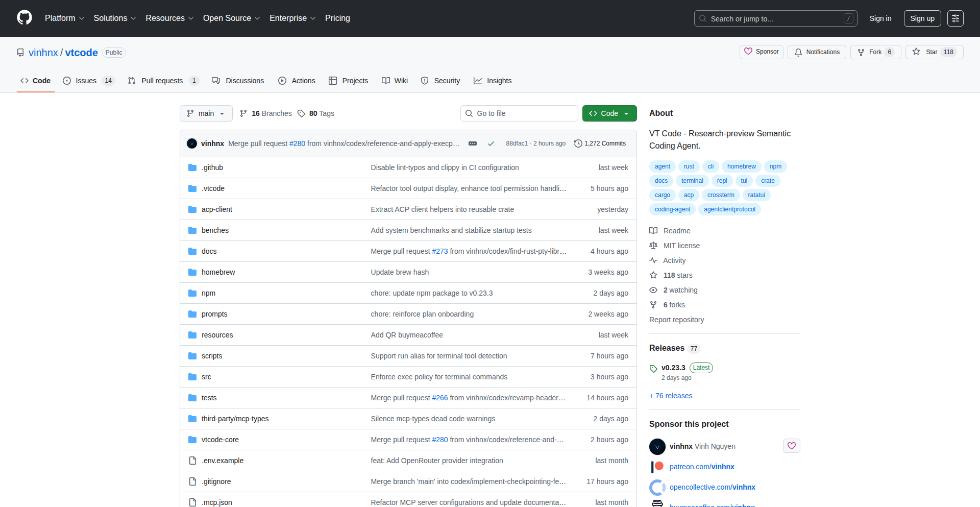Open the Pull requests tab
This screenshot has width=980, height=507.
click(x=162, y=81)
